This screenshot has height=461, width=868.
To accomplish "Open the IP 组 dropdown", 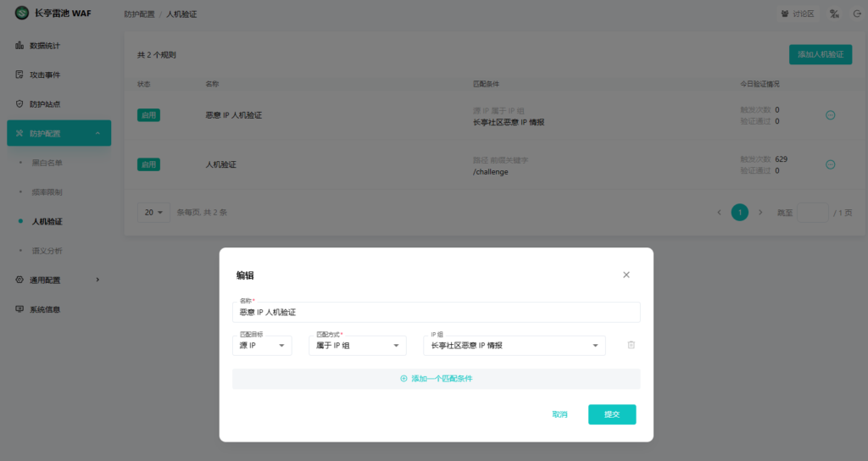I will coord(515,346).
